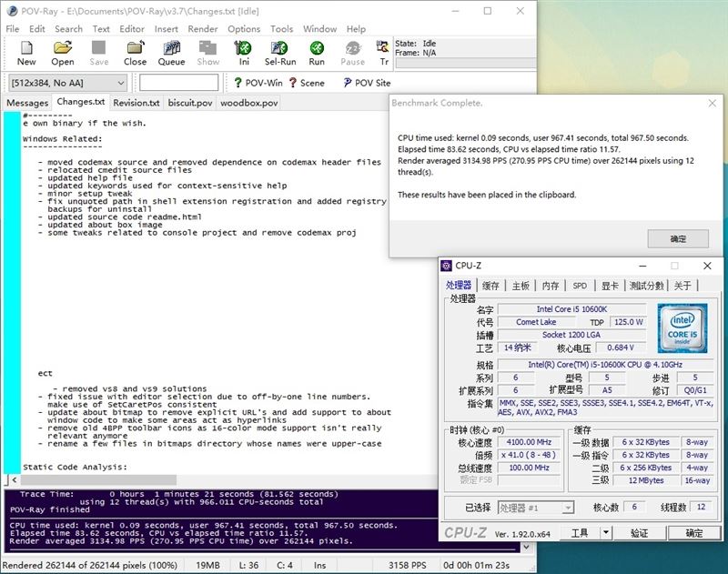Open the Render menu
Image resolution: width=728 pixels, height=574 pixels.
(202, 29)
